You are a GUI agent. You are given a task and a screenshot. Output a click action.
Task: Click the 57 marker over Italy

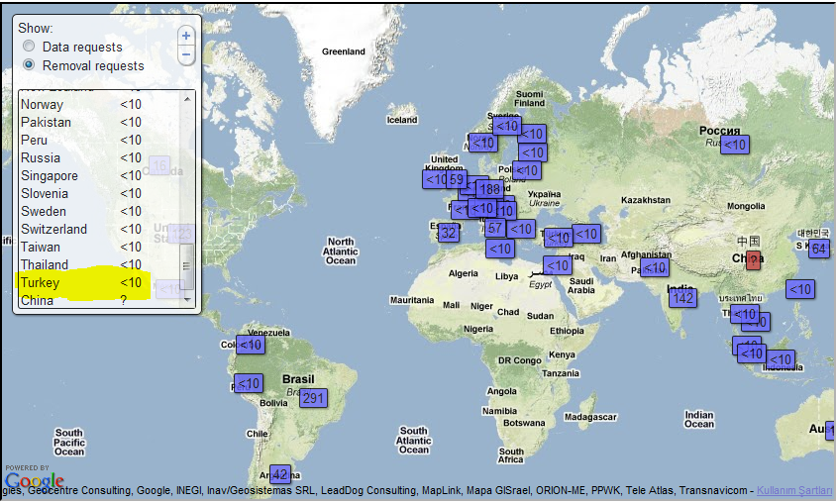[x=495, y=228]
